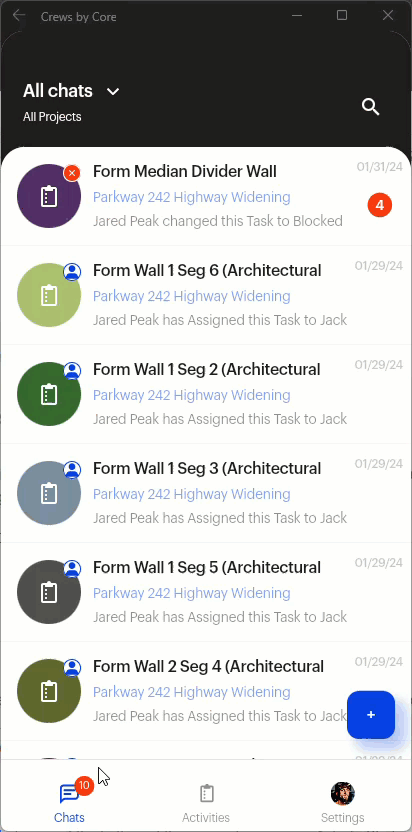
Task: Open the Form Wall 1 Seg 6 chat
Action: 206,295
